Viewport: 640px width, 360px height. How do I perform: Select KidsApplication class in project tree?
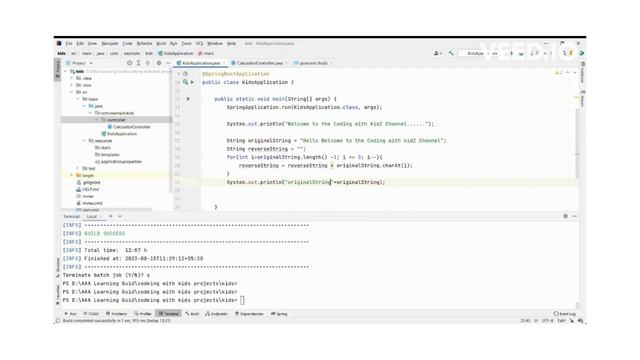pyautogui.click(x=119, y=134)
